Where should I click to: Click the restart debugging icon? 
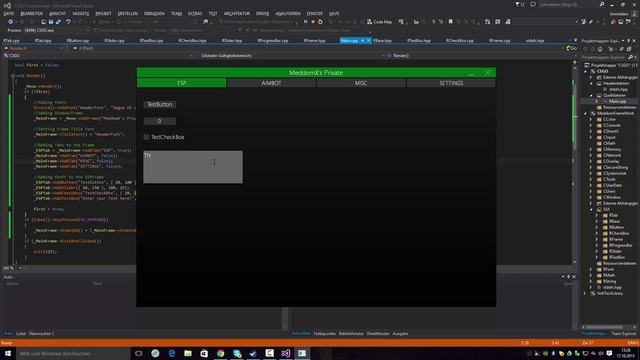[x=320, y=22]
